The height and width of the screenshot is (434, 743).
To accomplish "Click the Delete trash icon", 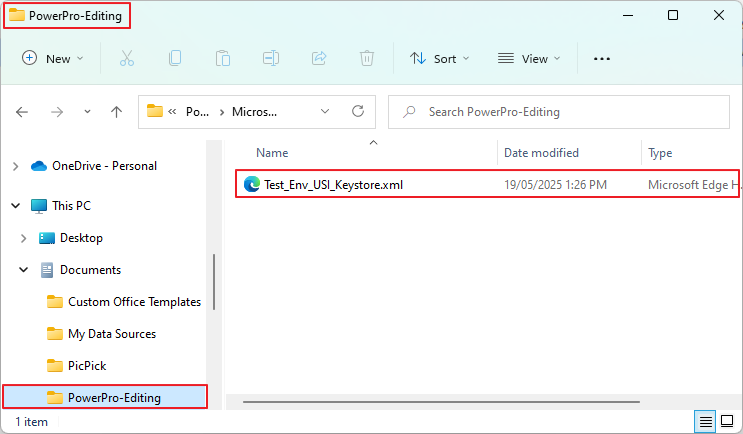I will pyautogui.click(x=367, y=59).
